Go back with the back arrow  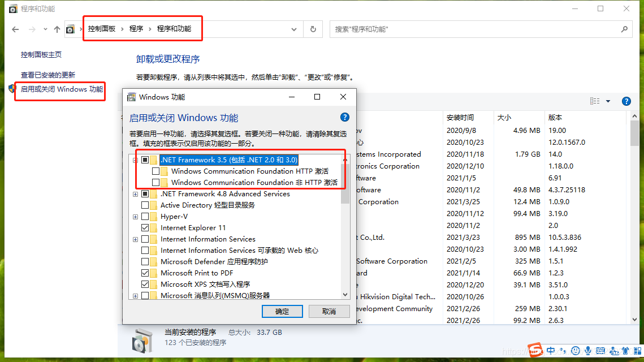15,29
